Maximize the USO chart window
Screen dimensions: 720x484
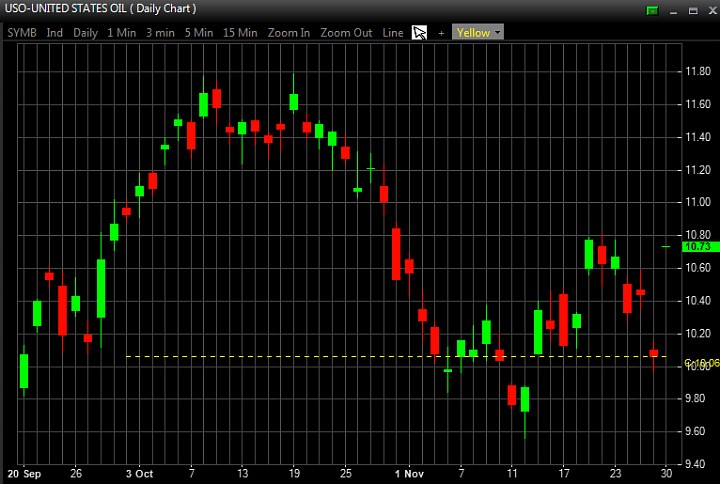(x=693, y=11)
